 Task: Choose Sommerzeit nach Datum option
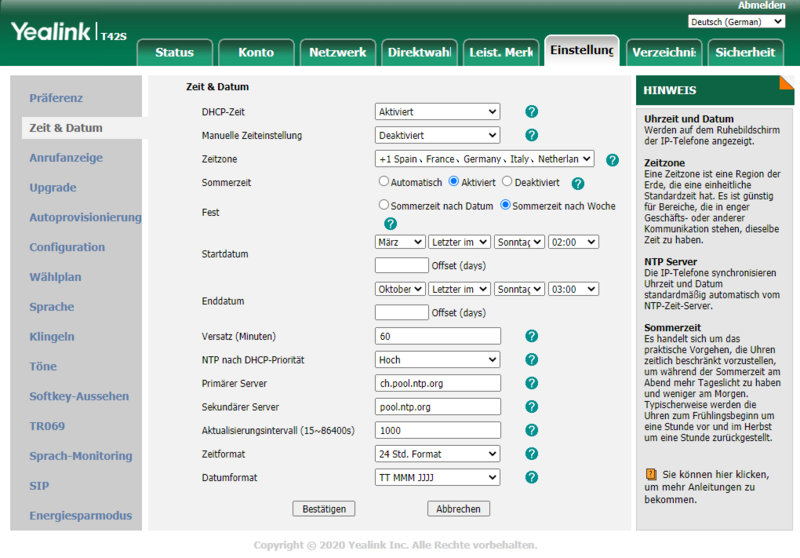[384, 205]
